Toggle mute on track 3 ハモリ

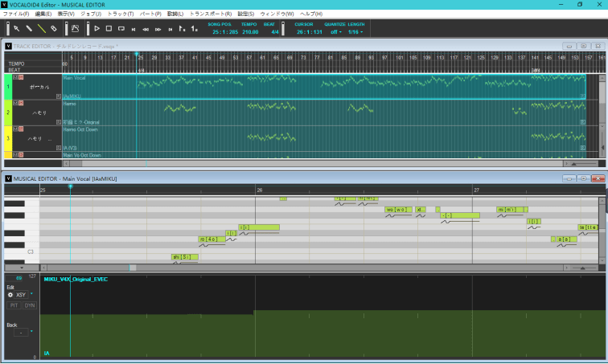coord(14,129)
